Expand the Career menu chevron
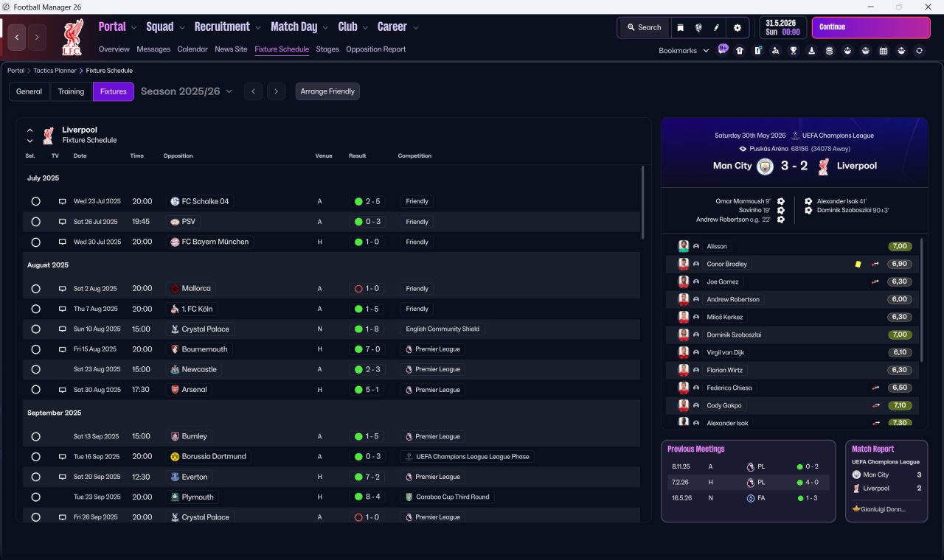Screen dimensions: 944x560 pyautogui.click(x=415, y=28)
